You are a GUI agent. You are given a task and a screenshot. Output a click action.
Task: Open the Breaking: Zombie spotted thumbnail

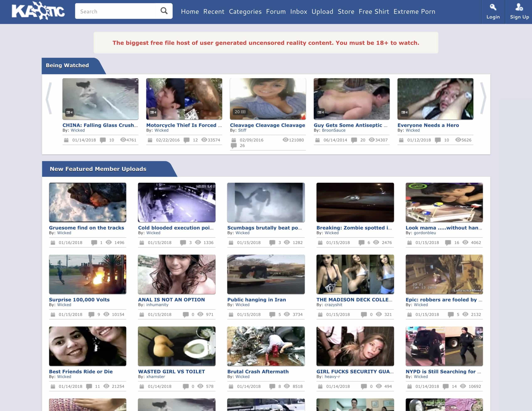pyautogui.click(x=355, y=202)
